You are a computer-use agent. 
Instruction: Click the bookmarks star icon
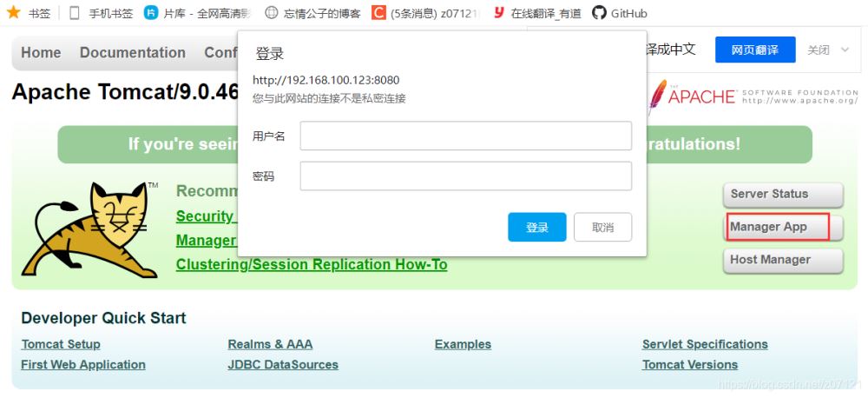13,13
